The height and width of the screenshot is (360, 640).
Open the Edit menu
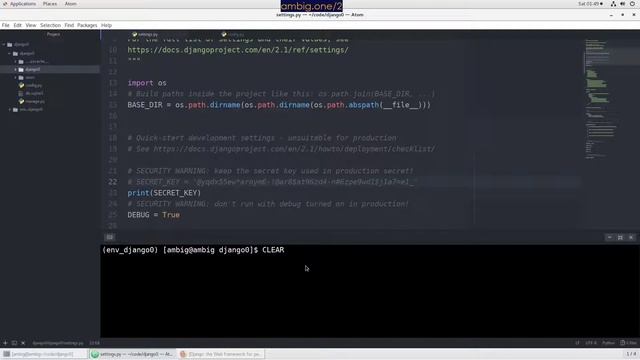[x=18, y=25]
